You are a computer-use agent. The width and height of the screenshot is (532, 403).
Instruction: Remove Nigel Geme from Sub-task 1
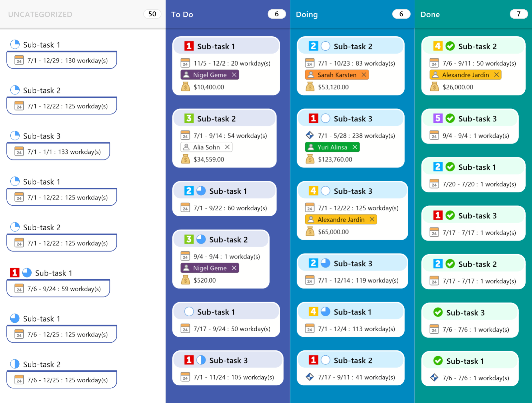tap(234, 75)
